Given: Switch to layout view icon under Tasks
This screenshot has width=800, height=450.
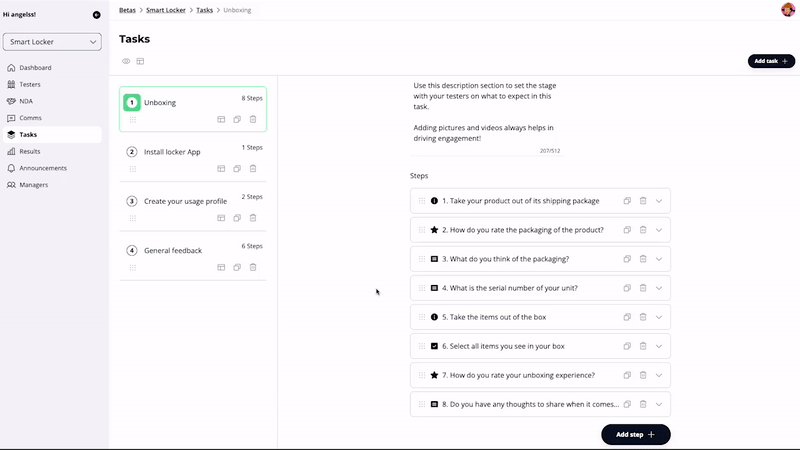Looking at the screenshot, I should click(x=140, y=61).
